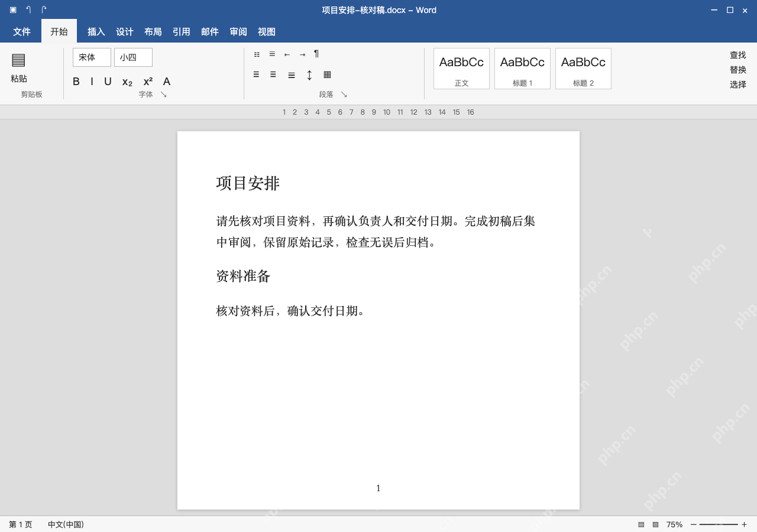
Task: Apply the 标题 1 style
Action: pos(522,69)
